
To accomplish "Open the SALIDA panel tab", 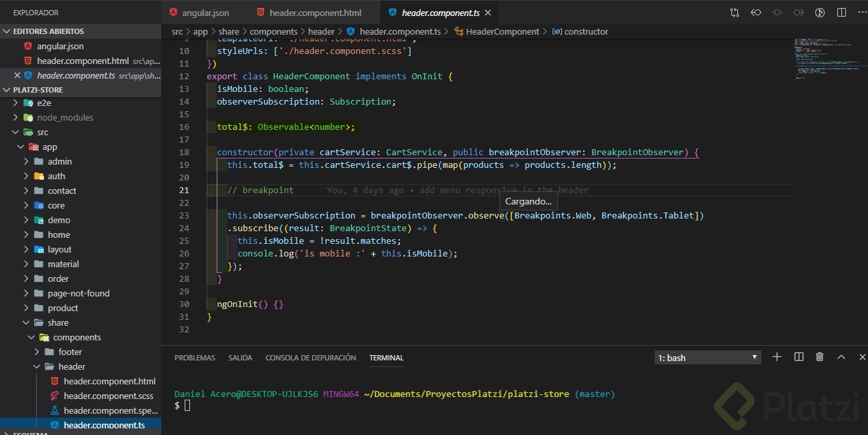I will [240, 358].
